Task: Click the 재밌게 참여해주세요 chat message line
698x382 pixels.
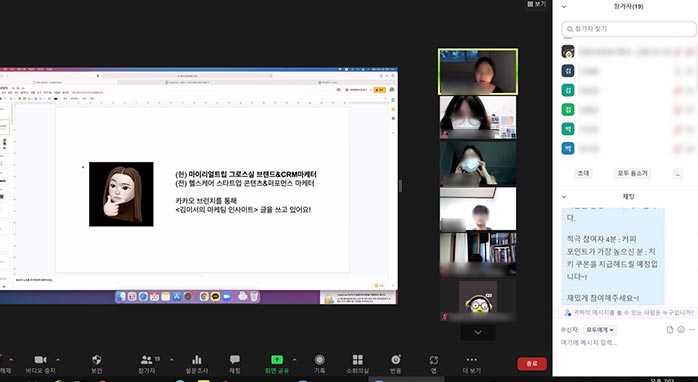Action: click(x=603, y=298)
